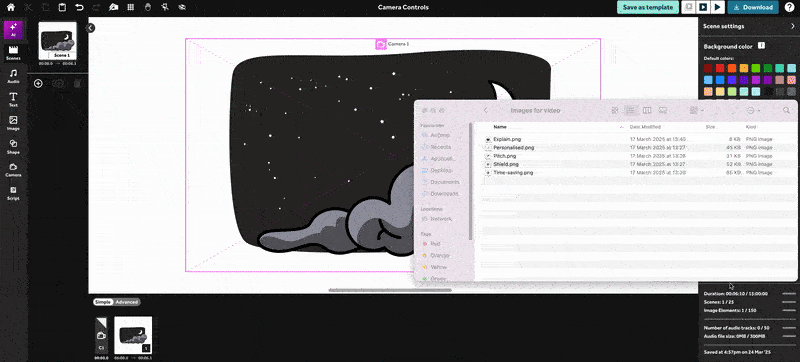Switch timeline to Advanced mode
800x362 pixels.
[127, 302]
